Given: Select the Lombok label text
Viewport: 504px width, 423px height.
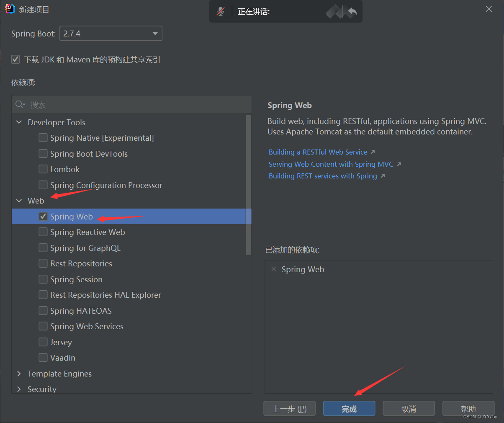Looking at the screenshot, I should coord(65,169).
